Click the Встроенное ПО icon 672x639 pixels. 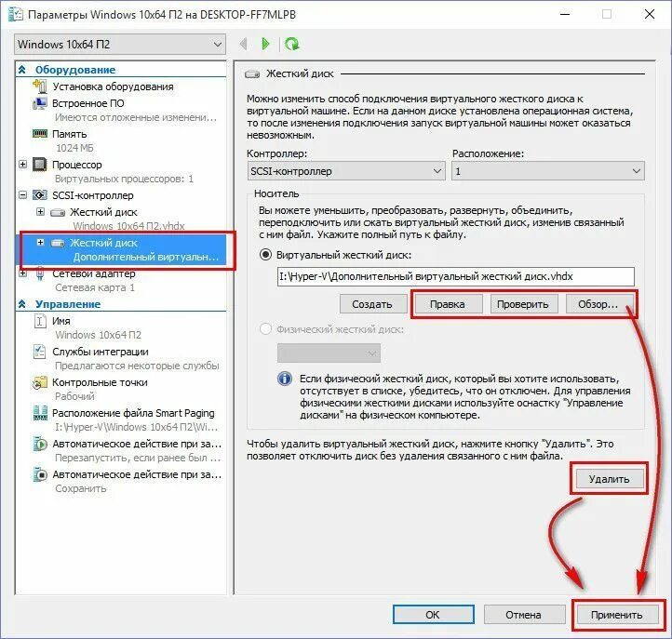coord(40,103)
